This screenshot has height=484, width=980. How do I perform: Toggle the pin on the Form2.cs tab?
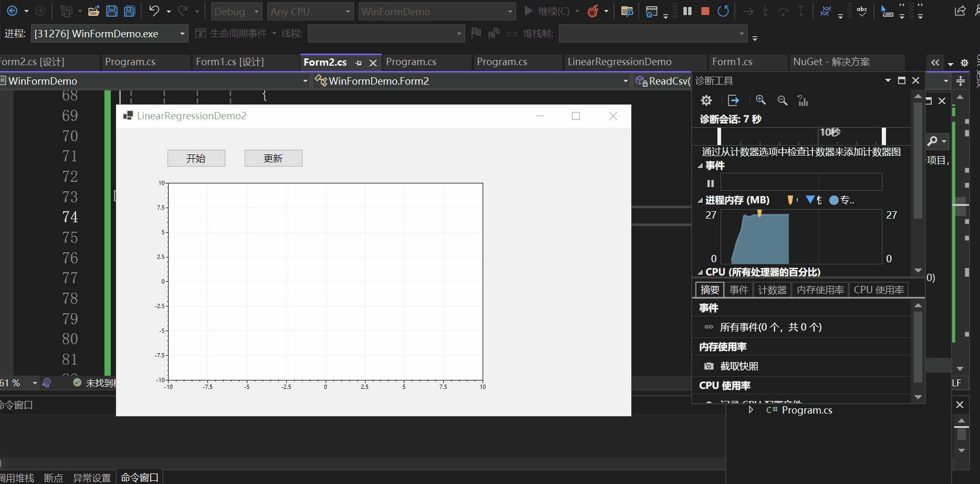pyautogui.click(x=359, y=63)
